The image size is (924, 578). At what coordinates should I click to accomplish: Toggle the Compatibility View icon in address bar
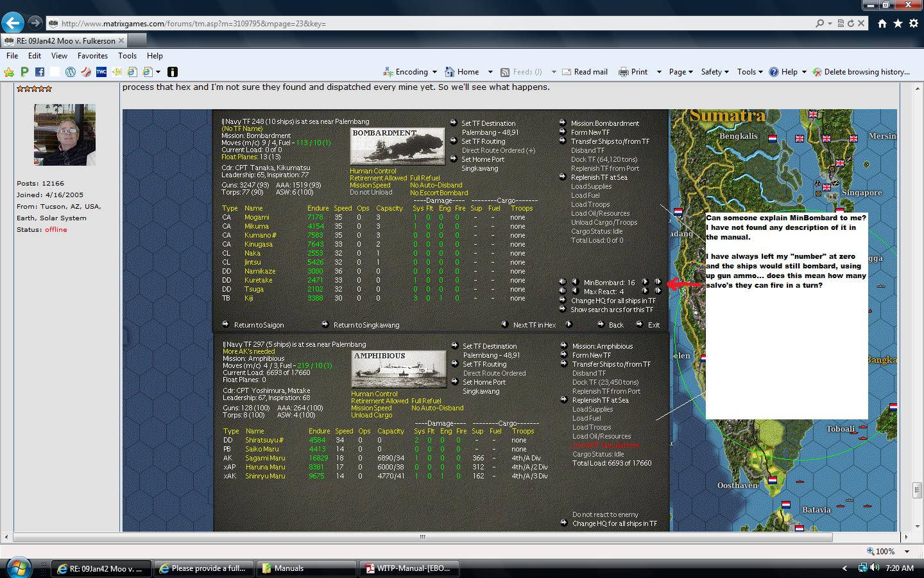(x=840, y=23)
